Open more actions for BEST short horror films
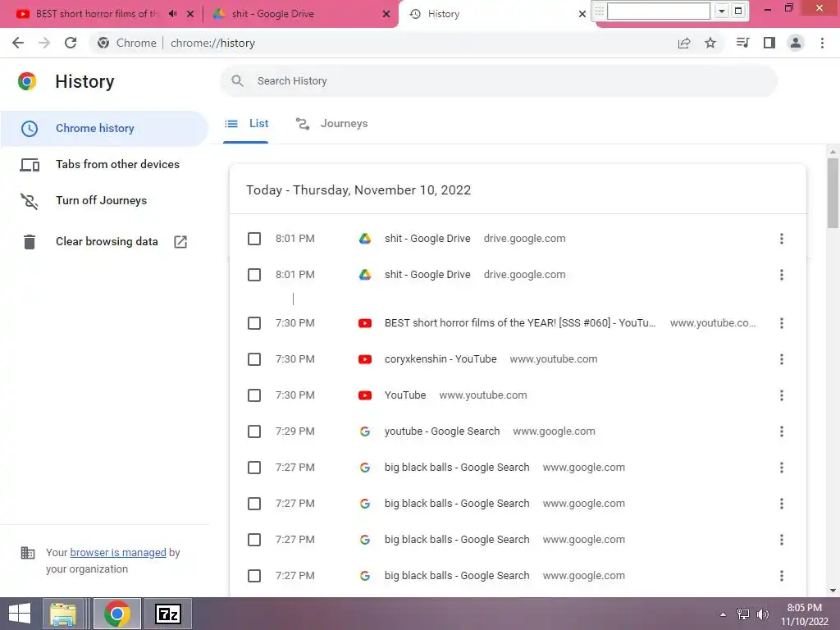Image resolution: width=840 pixels, height=630 pixels. coord(782,323)
